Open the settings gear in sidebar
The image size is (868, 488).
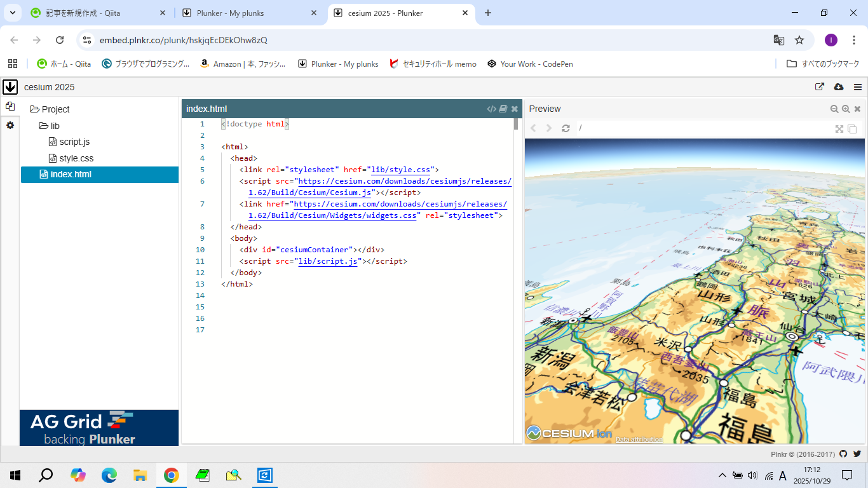tap(10, 125)
